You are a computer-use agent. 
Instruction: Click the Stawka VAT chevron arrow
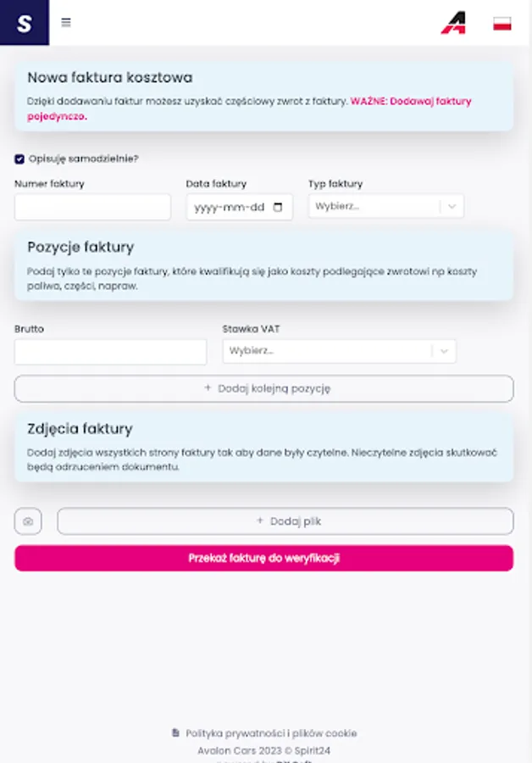point(444,351)
